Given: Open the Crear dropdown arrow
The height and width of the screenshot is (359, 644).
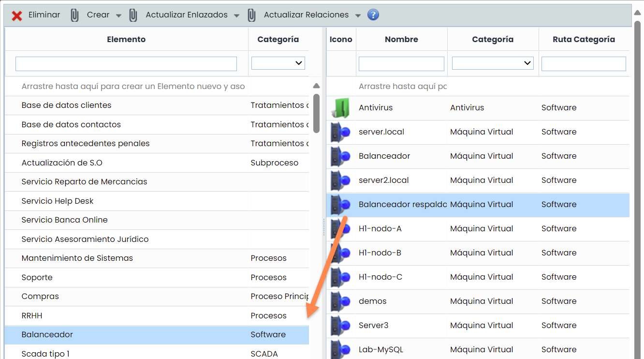Looking at the screenshot, I should coord(118,15).
